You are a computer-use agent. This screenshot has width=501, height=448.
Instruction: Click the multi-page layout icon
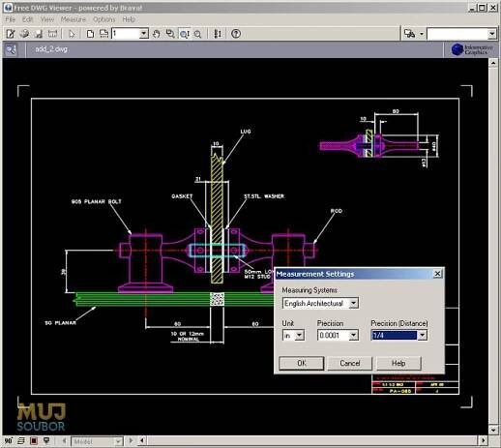coord(103,34)
